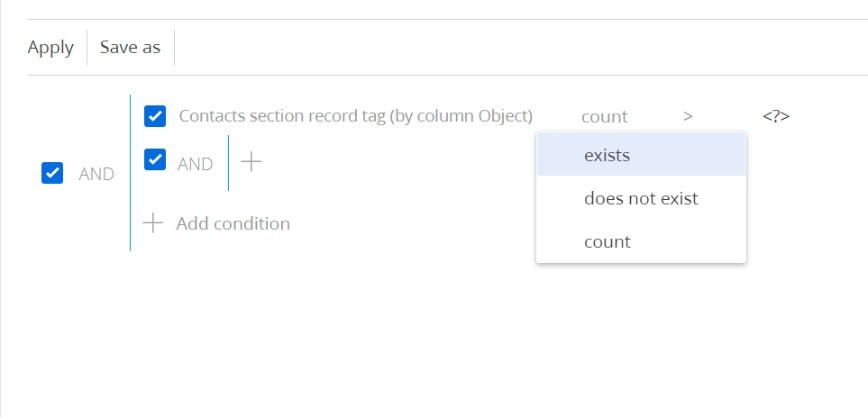Switch the inner AND logical operator
The image size is (868, 417).
pos(195,164)
